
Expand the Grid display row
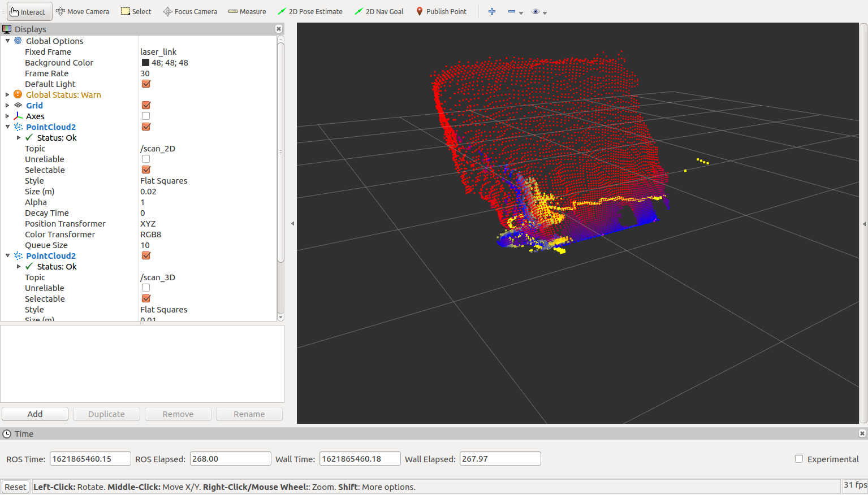coord(7,105)
